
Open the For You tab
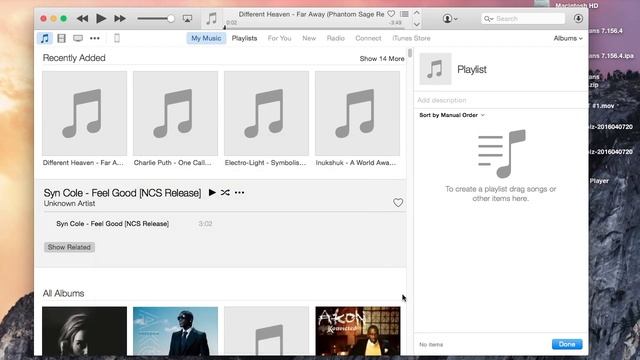[280, 38]
